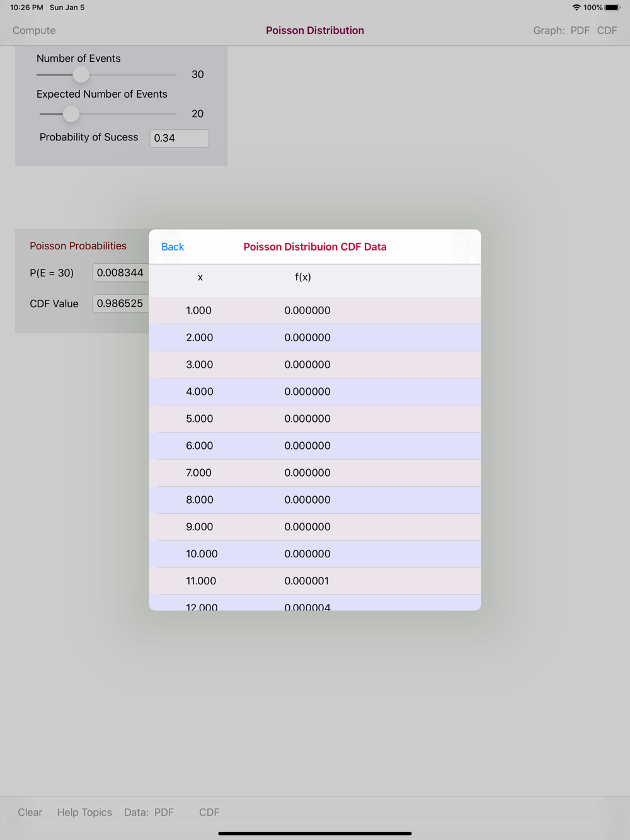Tap the Clear button
This screenshot has width=630, height=840.
(30, 812)
